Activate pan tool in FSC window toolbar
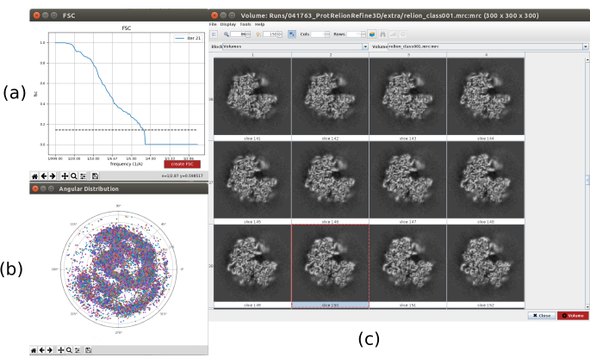The image size is (590, 364). click(65, 176)
